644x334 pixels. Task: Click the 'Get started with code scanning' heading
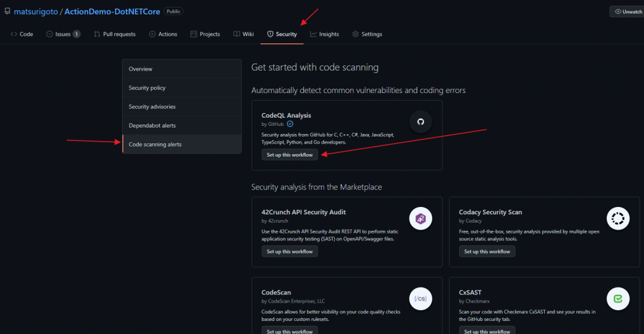click(315, 67)
